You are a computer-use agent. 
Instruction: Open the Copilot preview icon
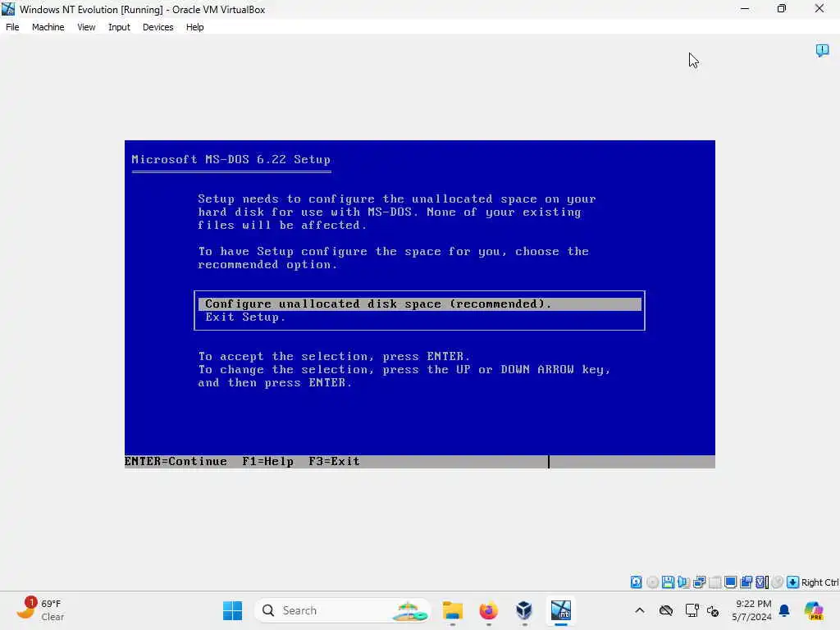814,610
